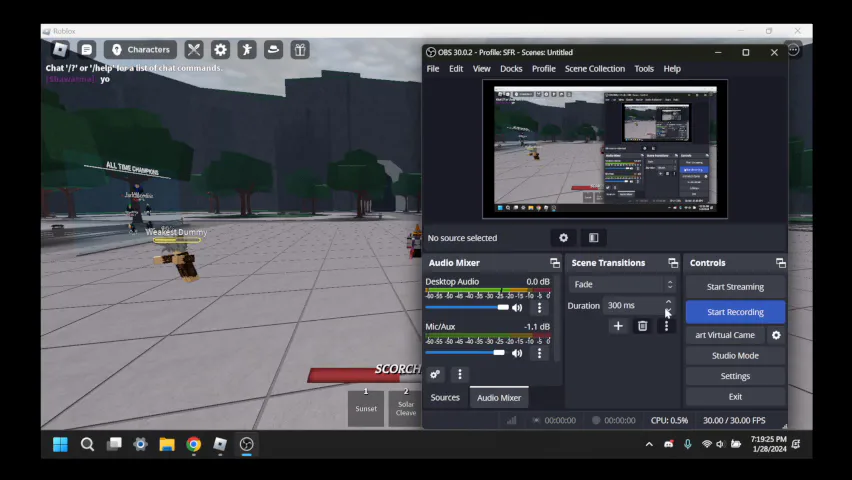This screenshot has width=852, height=480.
Task: Open advanced audio properties gears icon
Action: click(x=435, y=374)
